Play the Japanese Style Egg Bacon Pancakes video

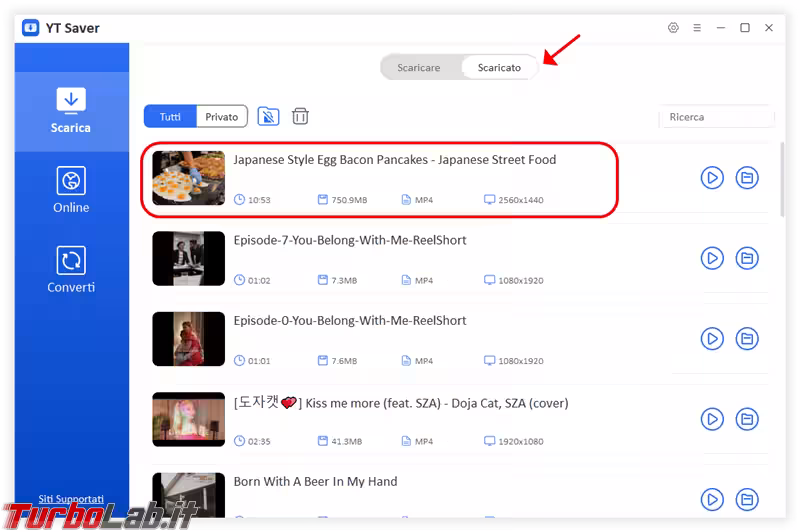click(x=712, y=178)
